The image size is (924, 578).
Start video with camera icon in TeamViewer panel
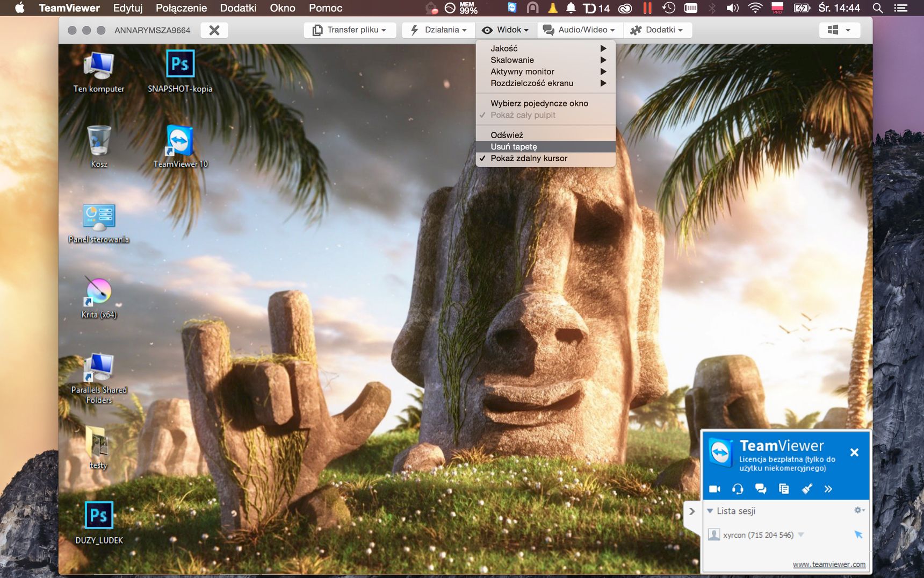pos(714,489)
